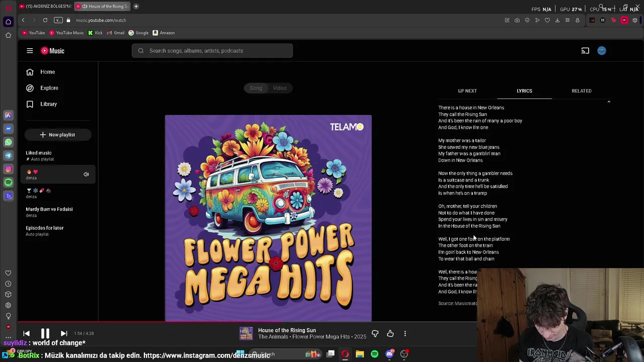Go back in the browser
Image resolution: width=644 pixels, height=362 pixels.
tap(23, 20)
